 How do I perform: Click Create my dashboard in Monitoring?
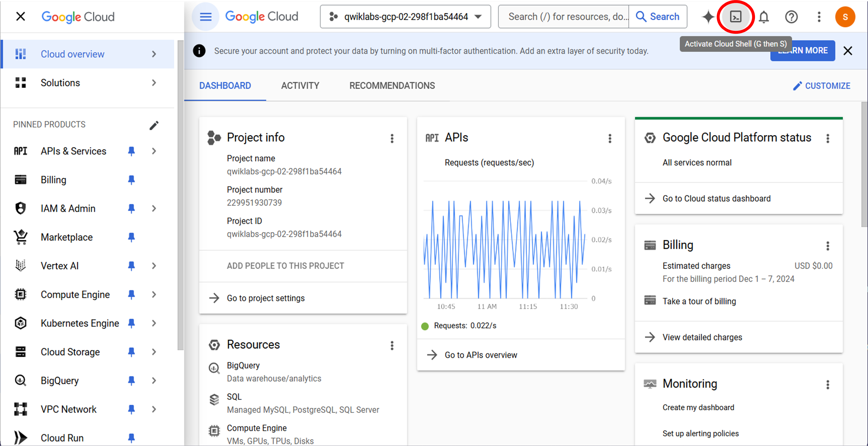coord(698,408)
